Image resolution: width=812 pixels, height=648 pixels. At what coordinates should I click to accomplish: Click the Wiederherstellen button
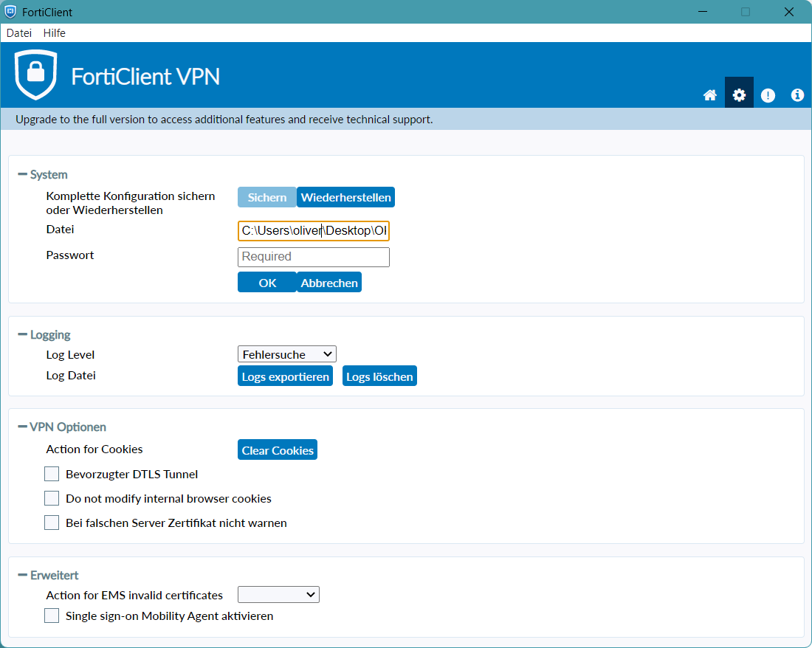coord(345,198)
